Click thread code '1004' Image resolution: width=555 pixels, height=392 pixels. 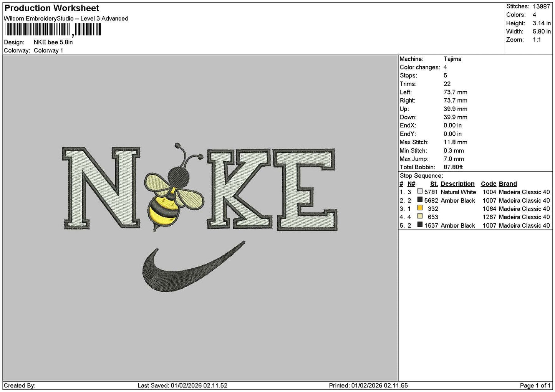tap(489, 192)
